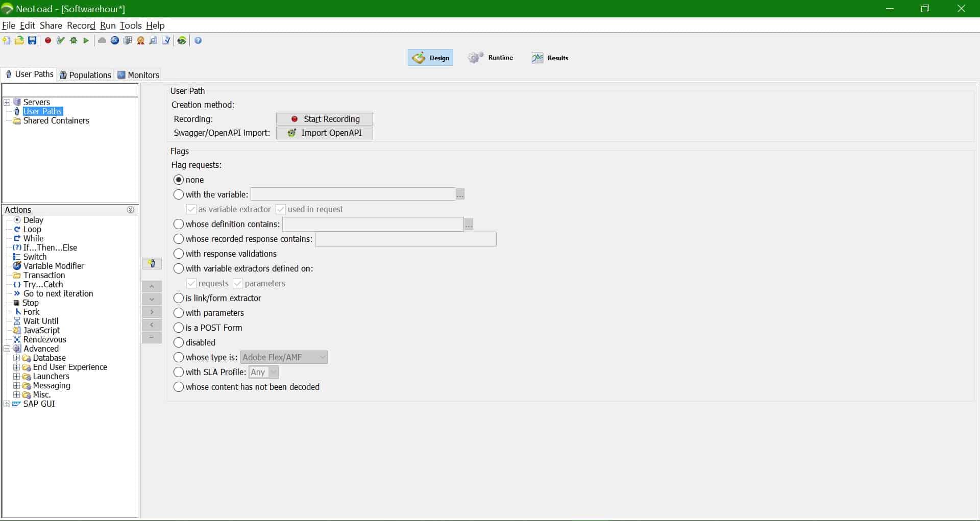Click the blue fx variables icon
The width and height of the screenshot is (980, 521).
(x=115, y=41)
